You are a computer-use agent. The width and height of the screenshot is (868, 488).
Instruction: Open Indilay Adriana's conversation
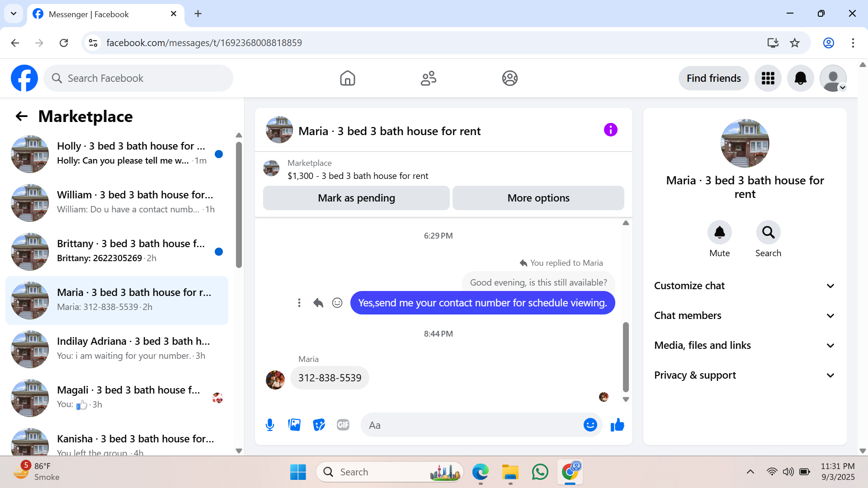click(117, 349)
